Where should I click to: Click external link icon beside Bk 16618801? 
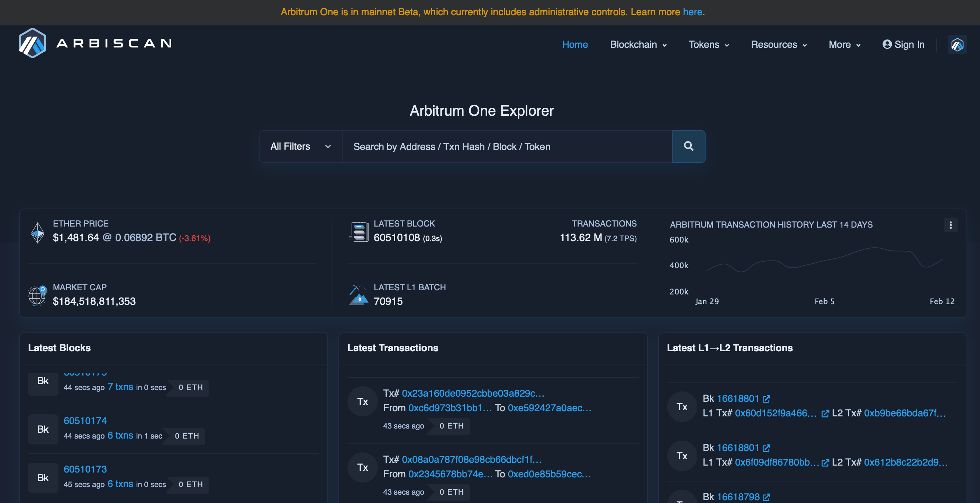pyautogui.click(x=766, y=399)
